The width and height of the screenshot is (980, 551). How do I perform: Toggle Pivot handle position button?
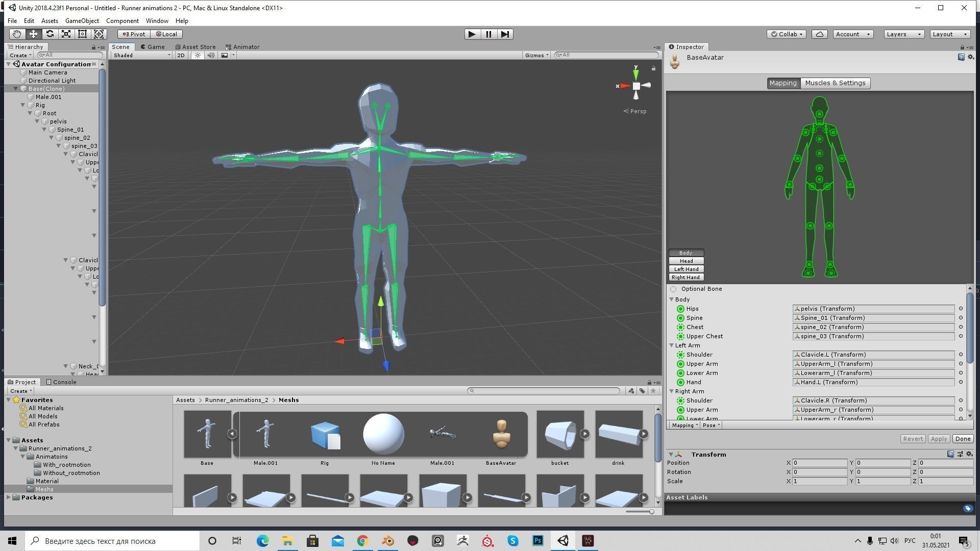click(134, 34)
